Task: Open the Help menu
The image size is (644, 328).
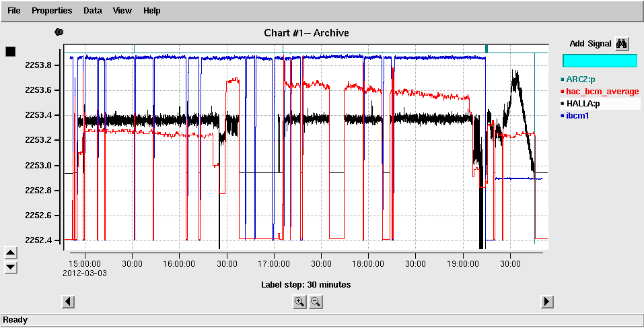Action: pyautogui.click(x=151, y=11)
